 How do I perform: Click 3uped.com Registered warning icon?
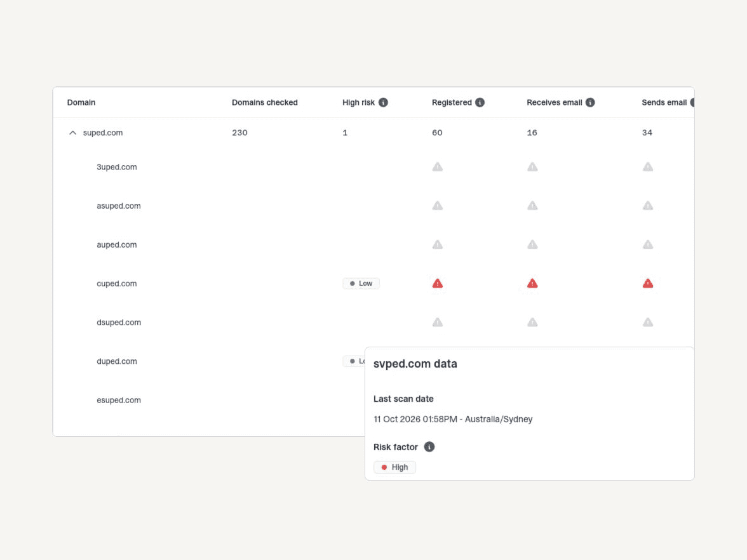click(437, 166)
